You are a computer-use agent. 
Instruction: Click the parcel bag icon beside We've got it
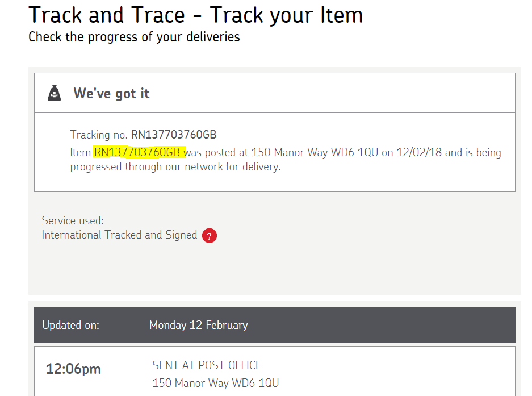(55, 93)
